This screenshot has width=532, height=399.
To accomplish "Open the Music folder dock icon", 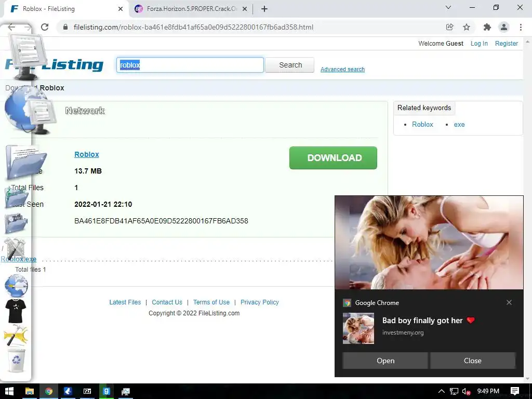I will 16,197.
